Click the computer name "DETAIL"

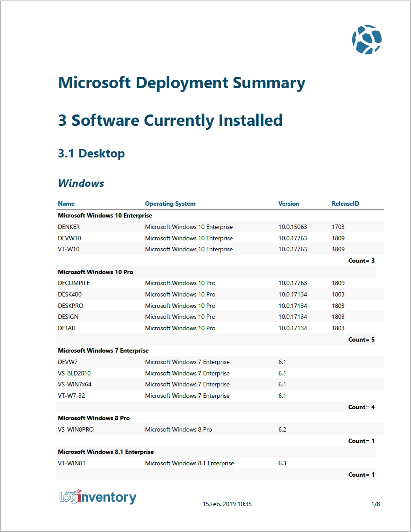click(67, 328)
